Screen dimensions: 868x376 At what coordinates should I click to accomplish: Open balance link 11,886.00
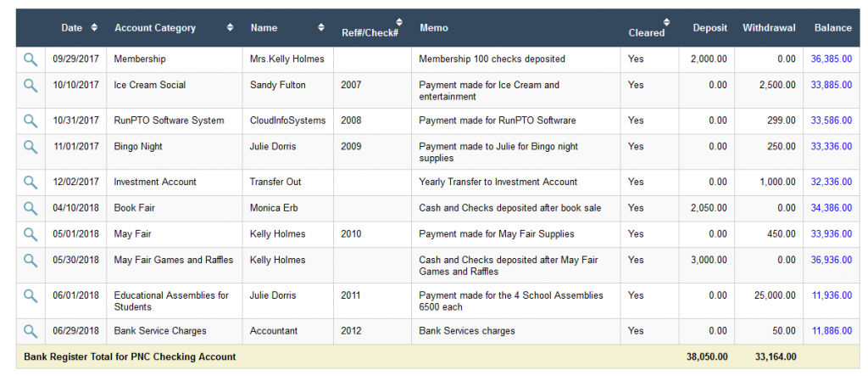click(x=832, y=331)
